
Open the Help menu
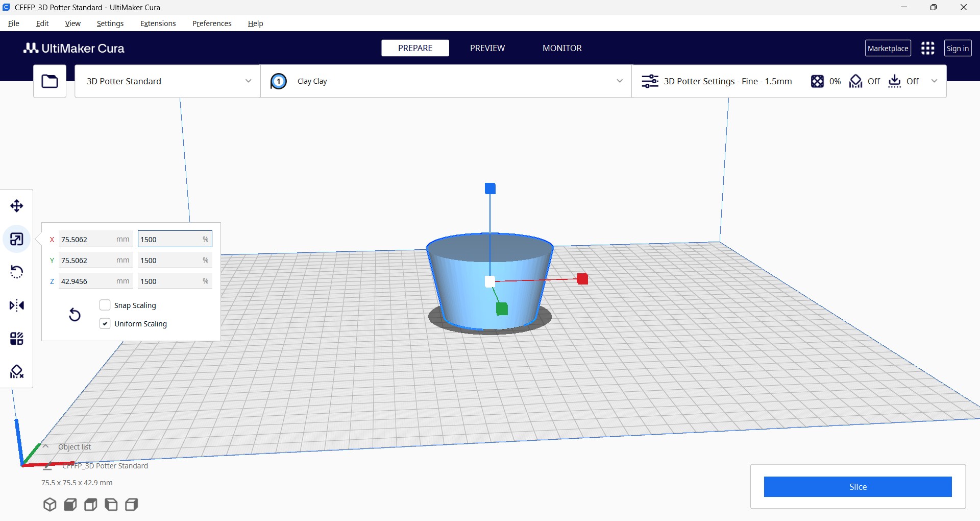pyautogui.click(x=256, y=23)
